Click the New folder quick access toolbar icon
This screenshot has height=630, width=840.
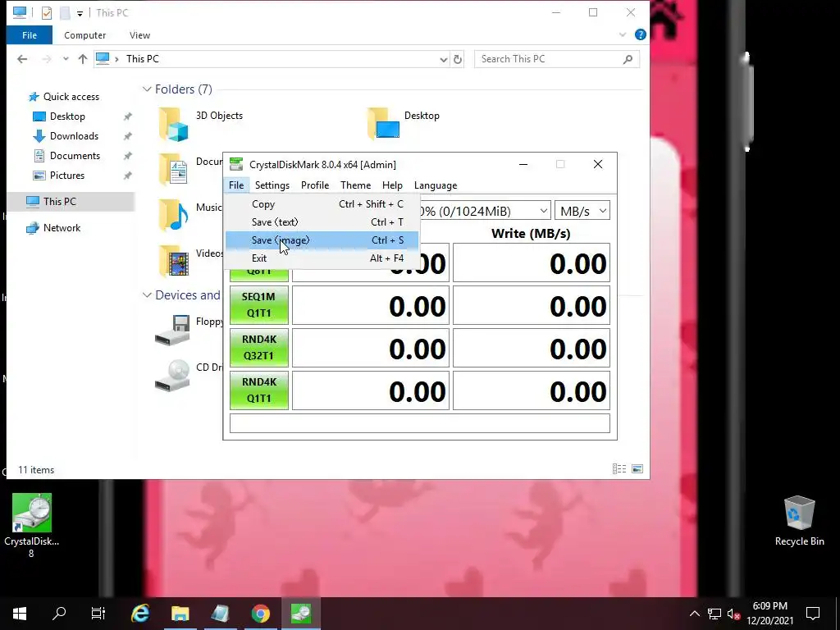coord(65,13)
